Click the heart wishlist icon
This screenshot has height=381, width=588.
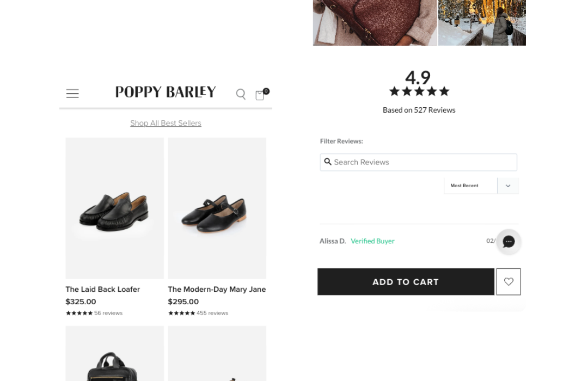[x=509, y=282]
